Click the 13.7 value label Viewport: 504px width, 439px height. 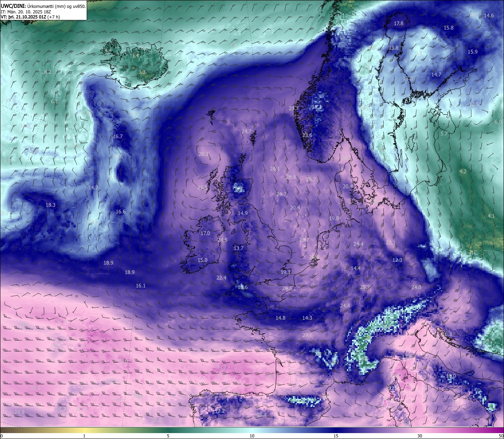239,248
